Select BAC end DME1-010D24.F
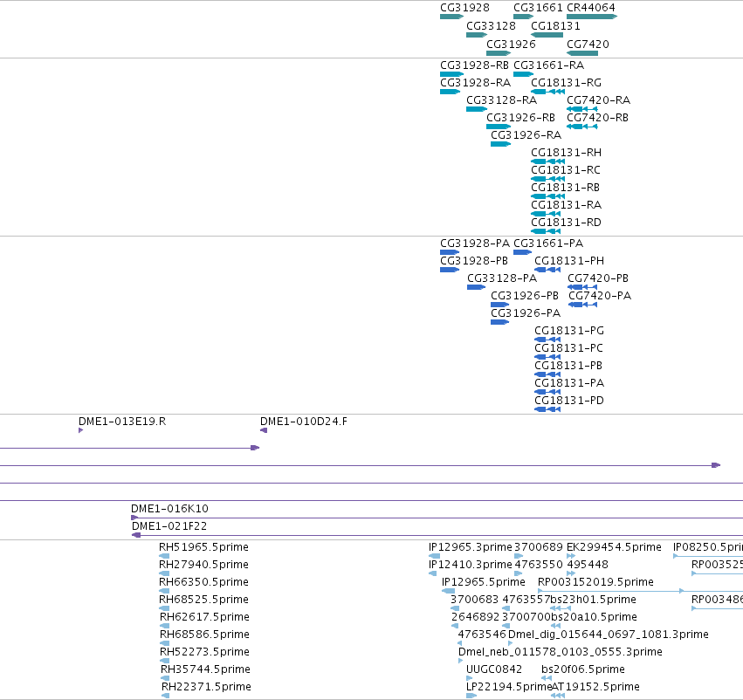 pos(264,430)
